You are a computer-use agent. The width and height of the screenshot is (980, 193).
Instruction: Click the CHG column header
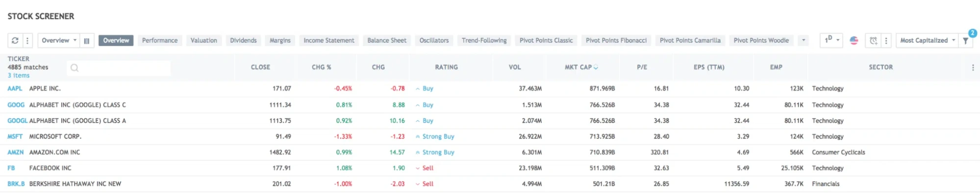pyautogui.click(x=378, y=67)
